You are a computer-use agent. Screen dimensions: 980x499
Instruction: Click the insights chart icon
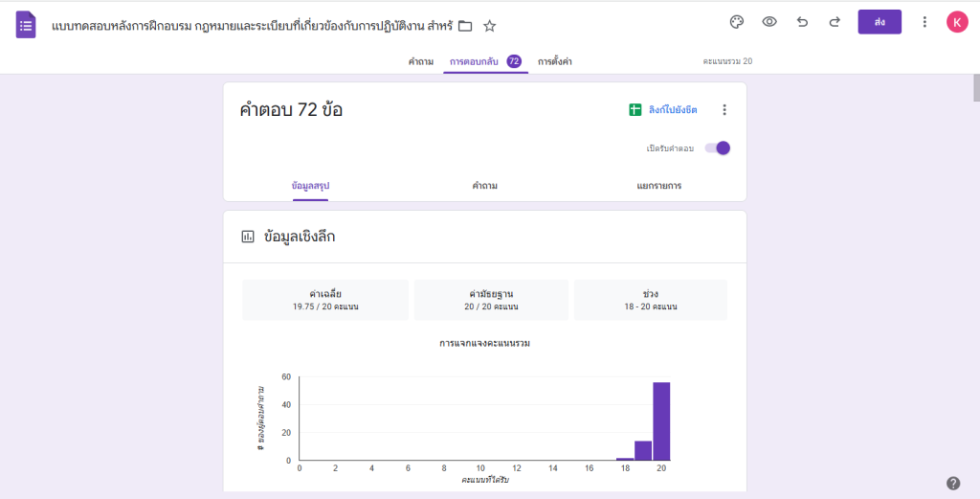pos(248,237)
